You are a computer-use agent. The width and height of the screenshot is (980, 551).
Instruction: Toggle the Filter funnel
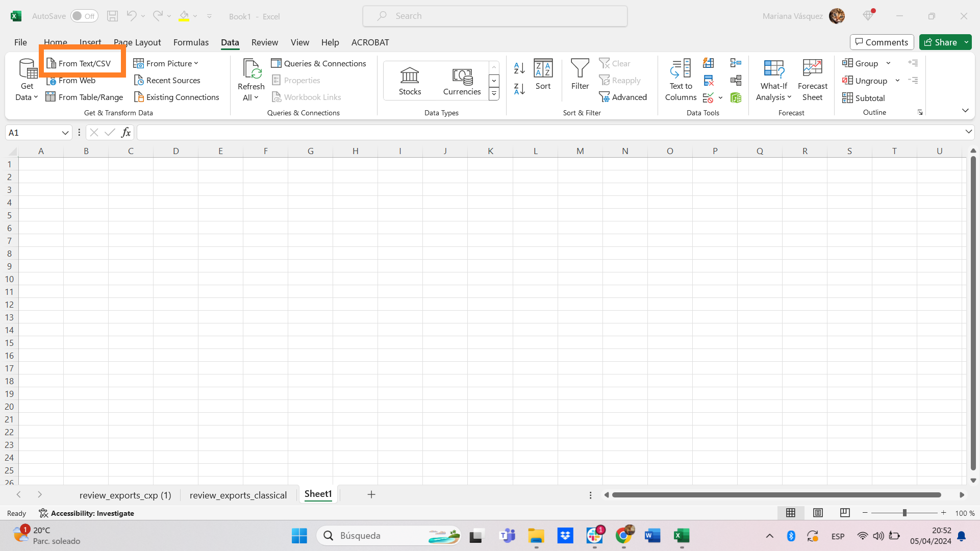pyautogui.click(x=580, y=74)
